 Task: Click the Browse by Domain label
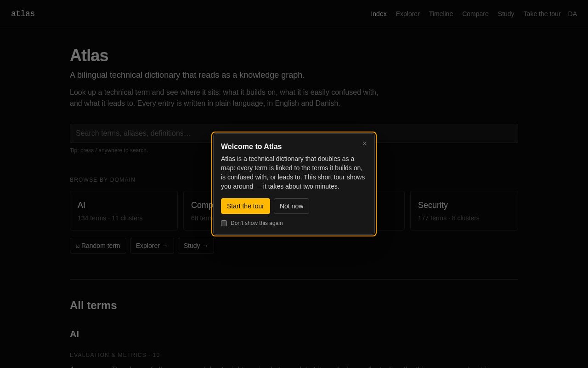tap(102, 180)
